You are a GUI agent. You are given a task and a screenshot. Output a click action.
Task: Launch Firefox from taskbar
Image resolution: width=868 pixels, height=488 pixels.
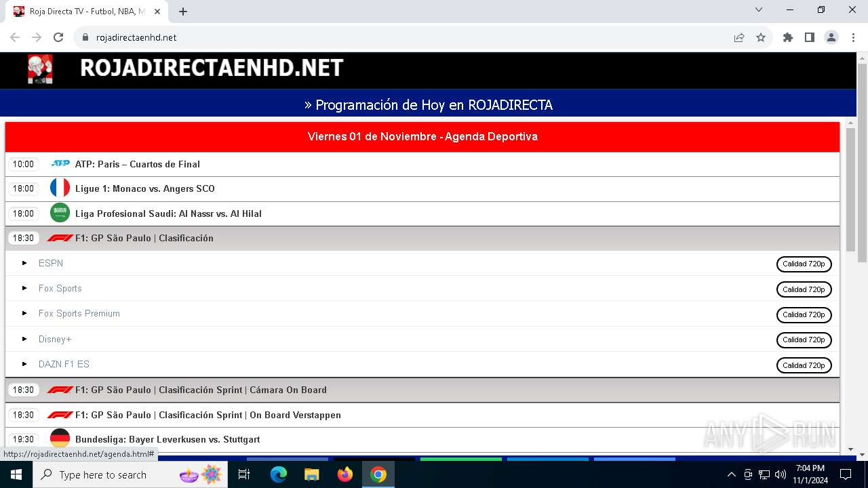(345, 474)
